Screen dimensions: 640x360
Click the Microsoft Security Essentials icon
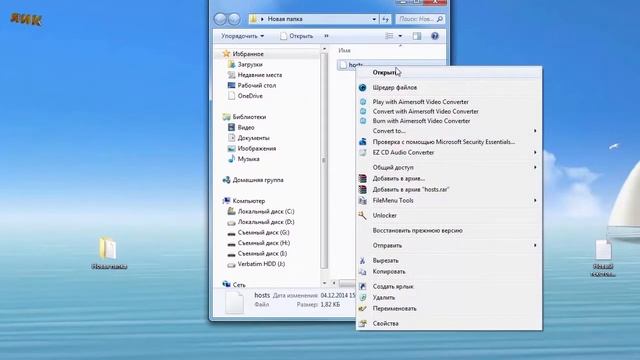click(x=362, y=142)
